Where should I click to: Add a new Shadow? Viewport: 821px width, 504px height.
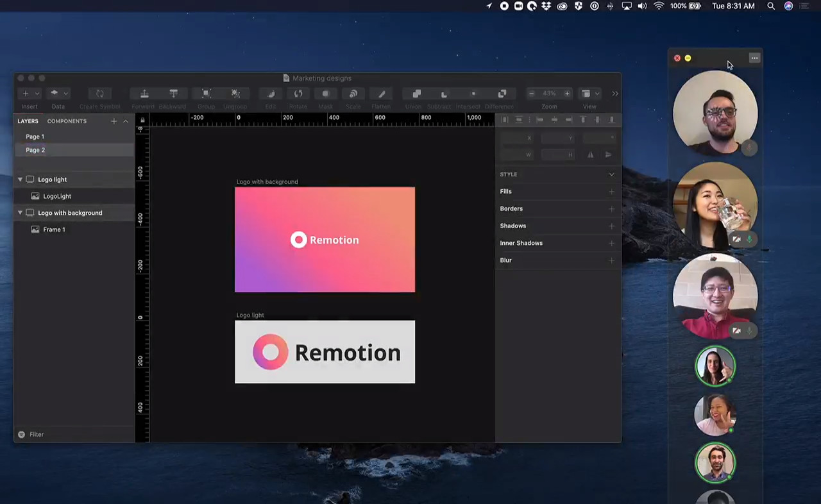[611, 226]
